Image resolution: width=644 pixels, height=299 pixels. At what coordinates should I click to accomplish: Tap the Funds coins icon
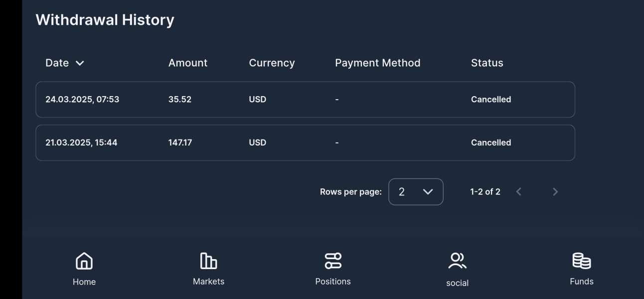click(582, 261)
